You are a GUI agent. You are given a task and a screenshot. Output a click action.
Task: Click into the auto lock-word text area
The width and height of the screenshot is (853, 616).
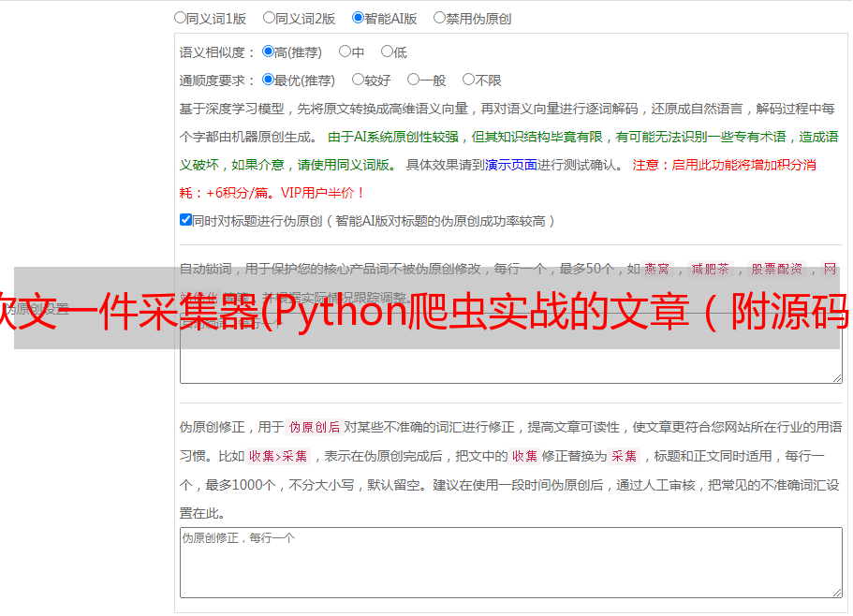[511, 348]
